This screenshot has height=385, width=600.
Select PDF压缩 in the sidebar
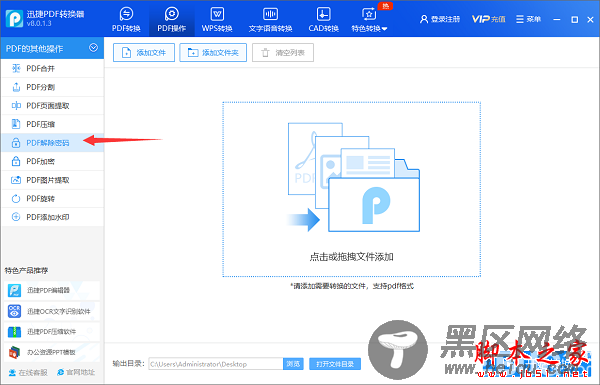tap(52, 124)
